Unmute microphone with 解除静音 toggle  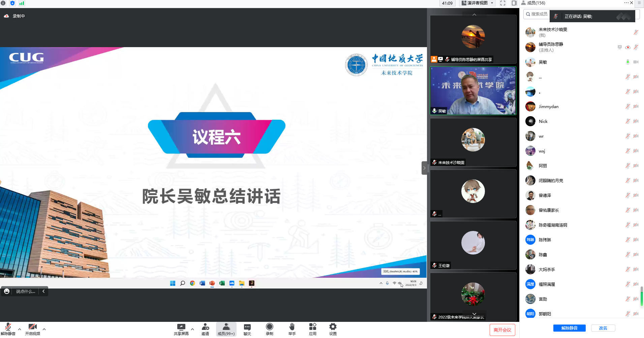[8, 329]
